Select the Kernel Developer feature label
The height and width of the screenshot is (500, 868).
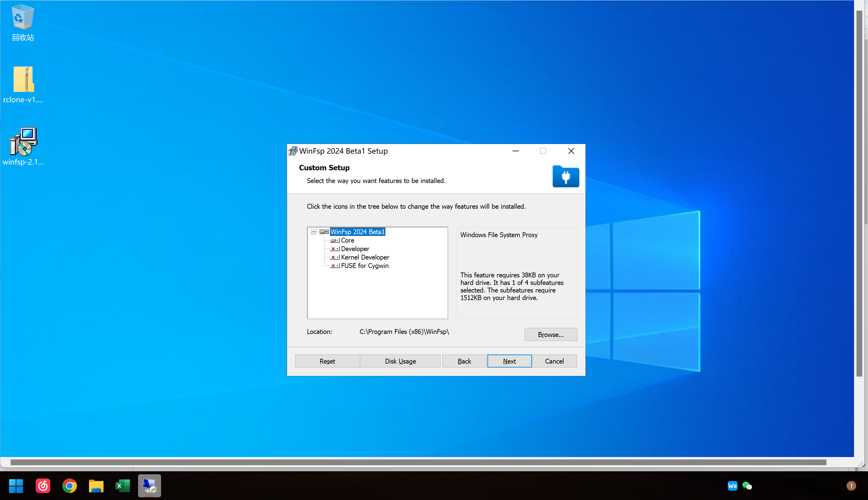point(365,257)
